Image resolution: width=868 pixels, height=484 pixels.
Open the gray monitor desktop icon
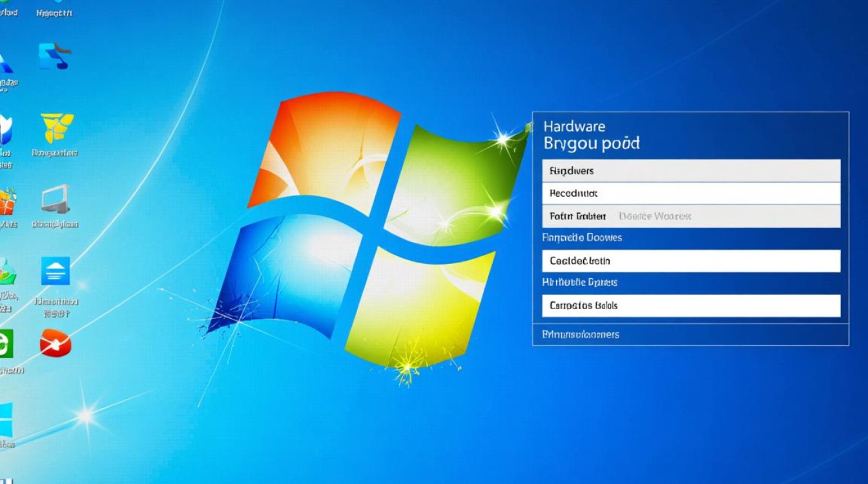[56, 199]
